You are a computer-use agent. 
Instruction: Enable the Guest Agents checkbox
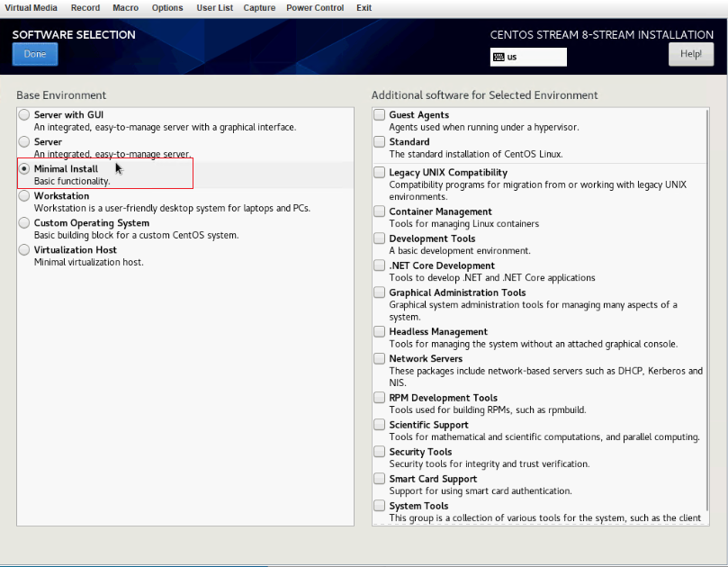pyautogui.click(x=380, y=114)
